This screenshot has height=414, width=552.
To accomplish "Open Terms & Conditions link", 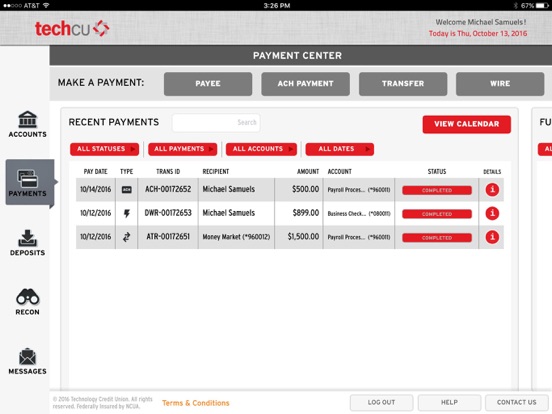I will [196, 403].
